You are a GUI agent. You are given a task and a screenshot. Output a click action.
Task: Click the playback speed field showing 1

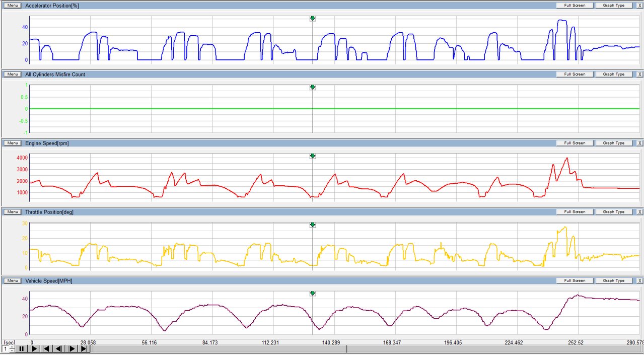(6, 348)
